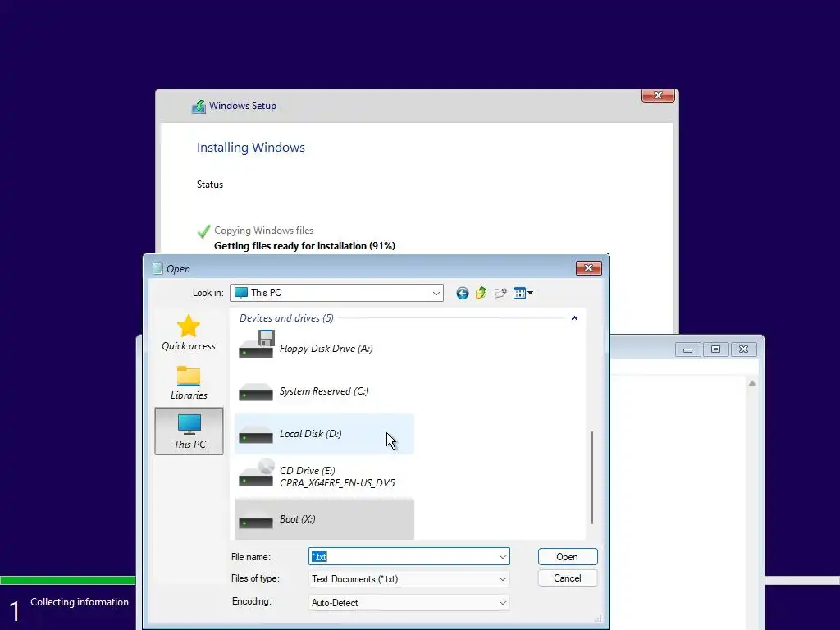Click the Local Disk (D:) label
This screenshot has width=840, height=630.
pos(311,434)
